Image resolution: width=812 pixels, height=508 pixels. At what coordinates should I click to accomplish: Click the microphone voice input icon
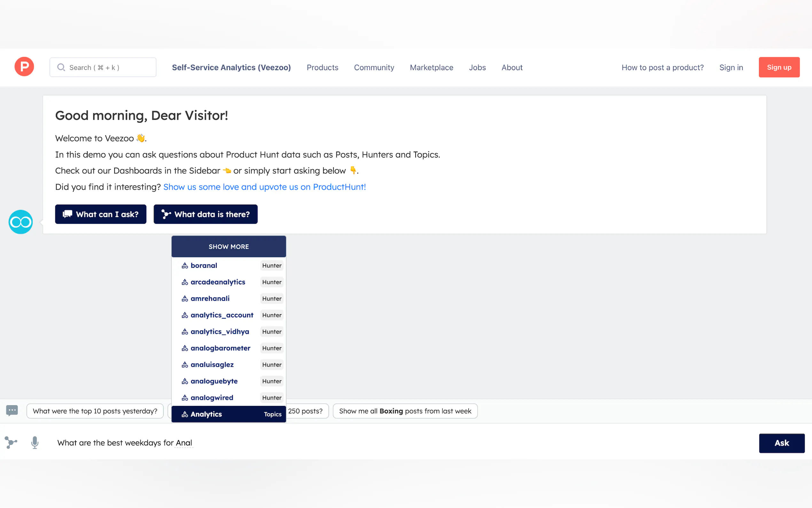click(x=35, y=442)
